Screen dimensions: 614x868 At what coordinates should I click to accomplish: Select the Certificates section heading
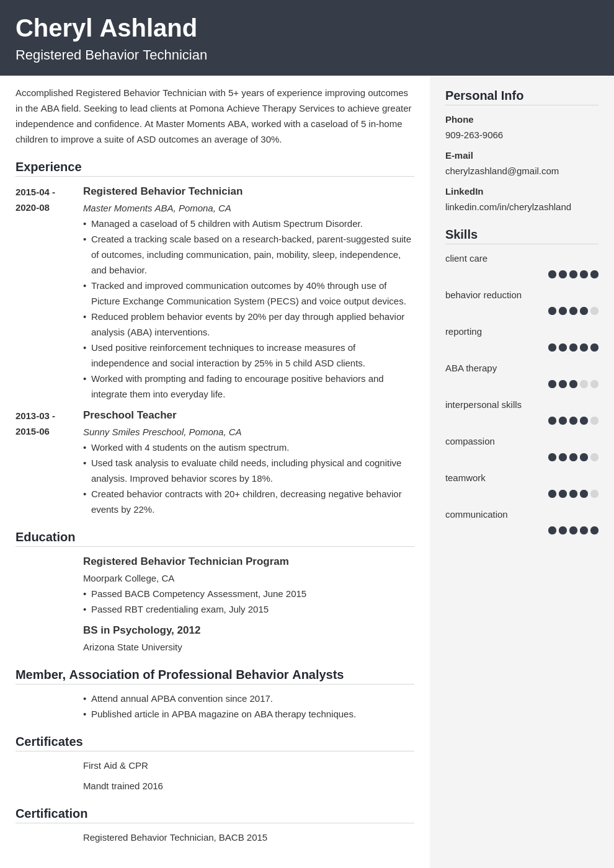point(49,742)
